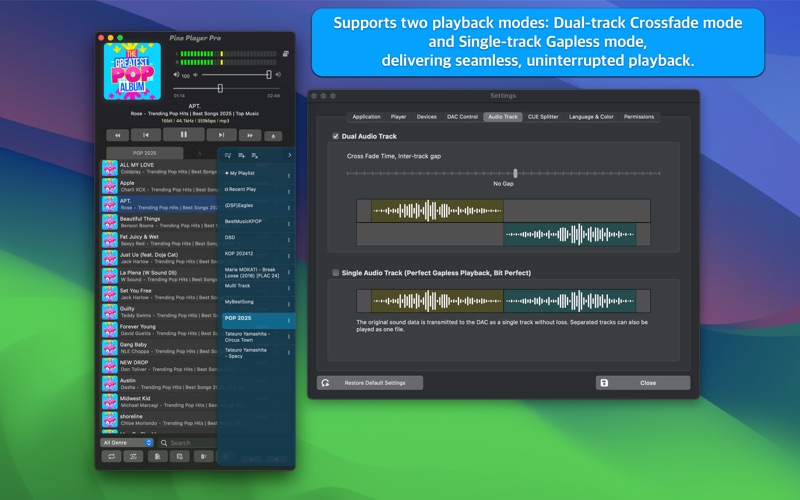Open options for My Playlist
Screen dimensions: 800x500
click(x=289, y=176)
